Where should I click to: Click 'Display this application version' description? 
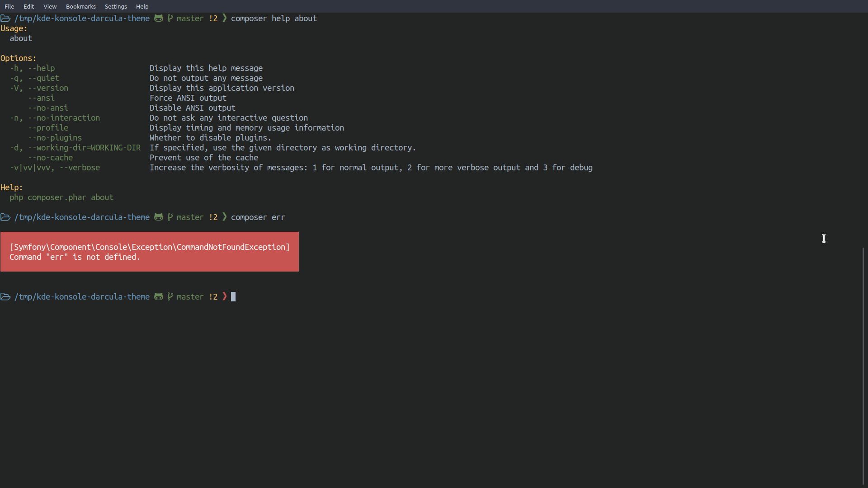pos(222,88)
